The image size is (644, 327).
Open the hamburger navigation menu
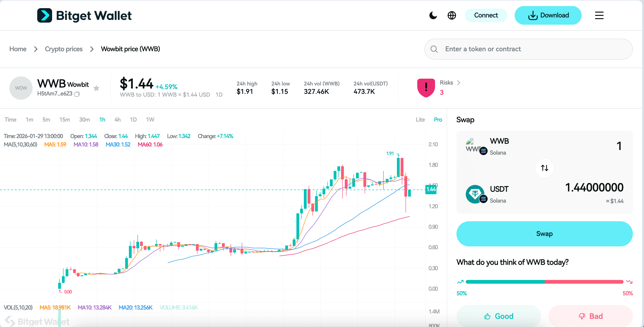click(x=599, y=15)
